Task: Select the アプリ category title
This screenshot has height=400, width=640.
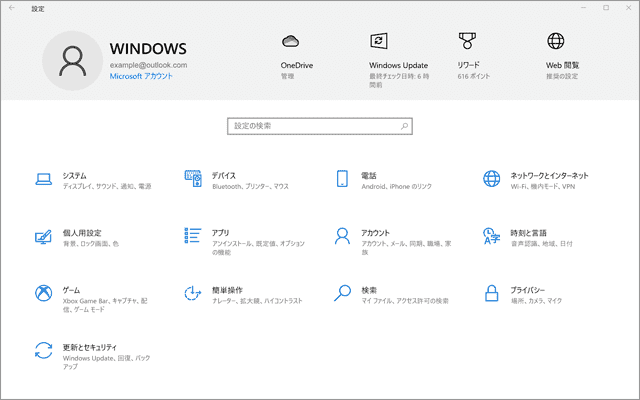Action: (220, 233)
